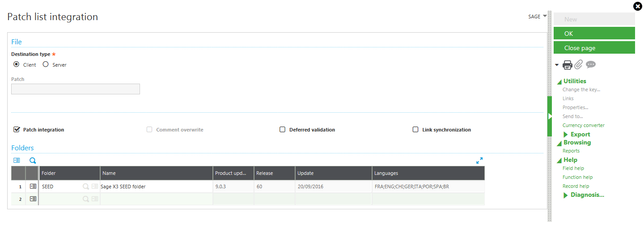644x229 pixels.
Task: Enable Link synchronization checkbox
Action: [x=415, y=130]
